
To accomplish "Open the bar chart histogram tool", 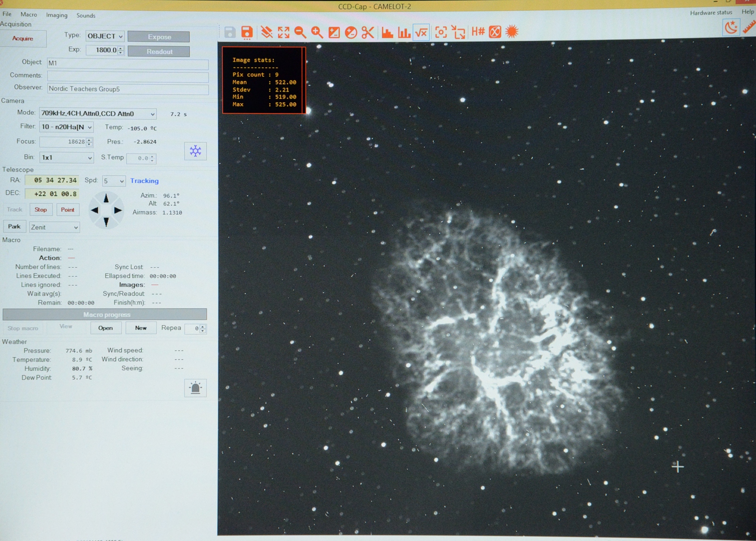I will [x=404, y=32].
